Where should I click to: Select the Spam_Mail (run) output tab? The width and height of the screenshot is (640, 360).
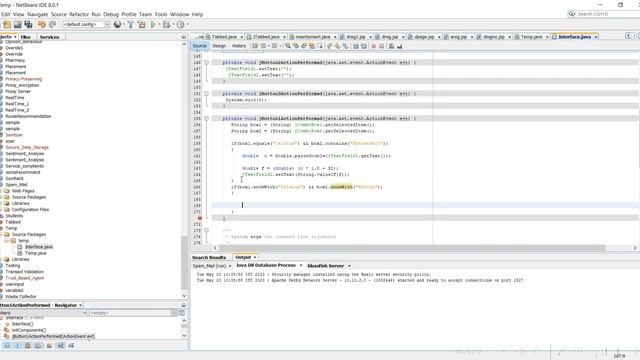tap(209, 266)
